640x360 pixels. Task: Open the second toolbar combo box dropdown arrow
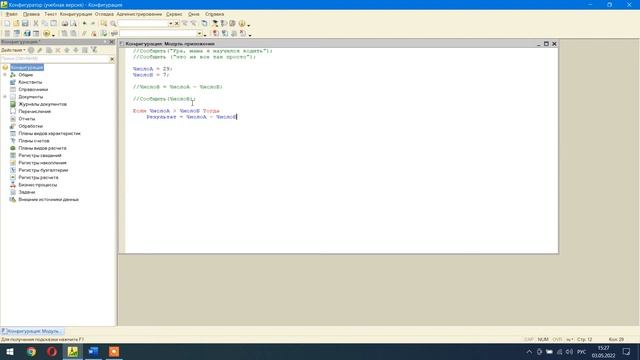click(199, 33)
